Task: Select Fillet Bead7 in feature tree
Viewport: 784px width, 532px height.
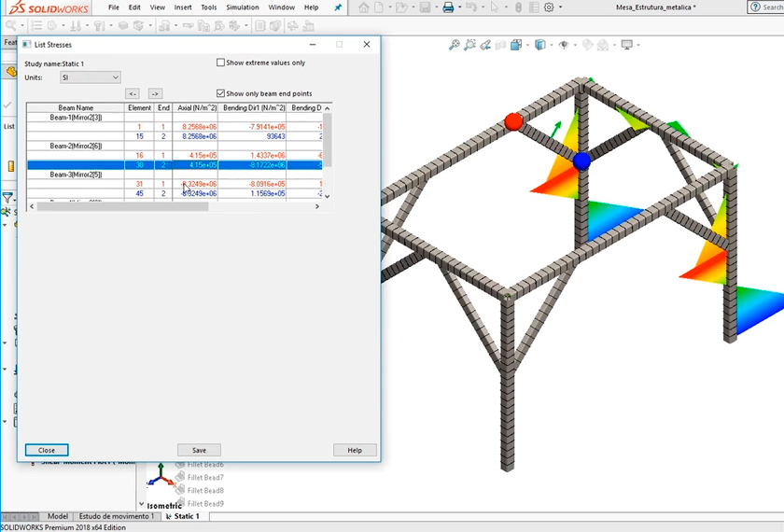Action: [204, 477]
